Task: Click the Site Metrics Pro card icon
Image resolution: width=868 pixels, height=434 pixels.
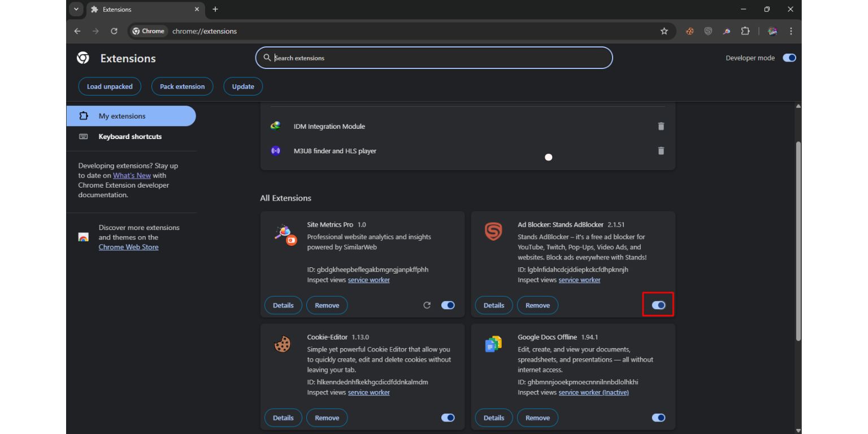Action: (285, 234)
